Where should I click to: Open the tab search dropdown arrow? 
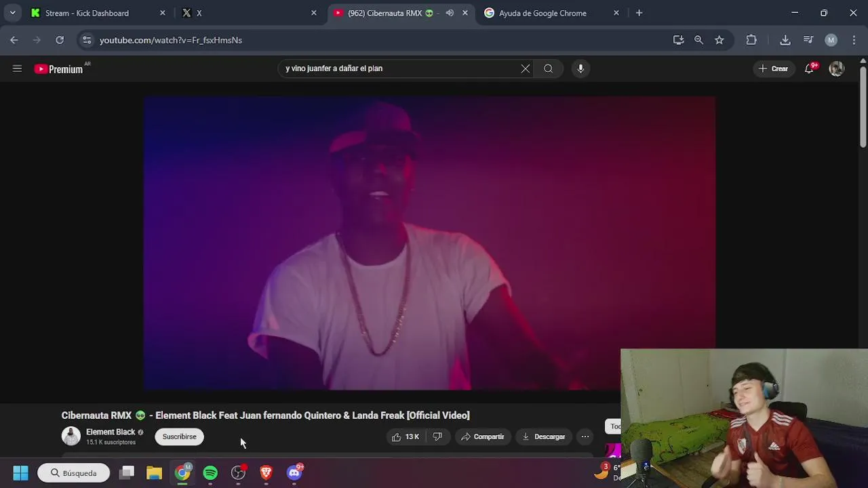[12, 13]
